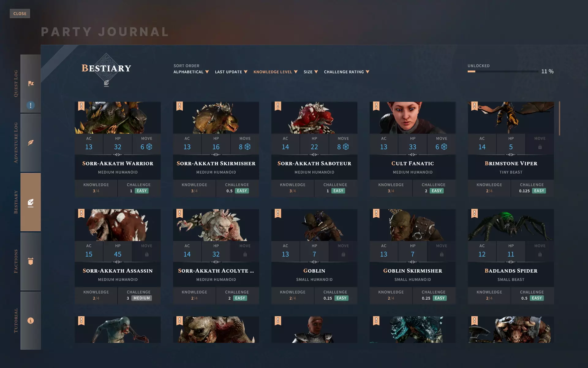588x368 pixels.
Task: Click the new-entry marker on Sorr-Akkath Warrior card
Action: point(81,106)
